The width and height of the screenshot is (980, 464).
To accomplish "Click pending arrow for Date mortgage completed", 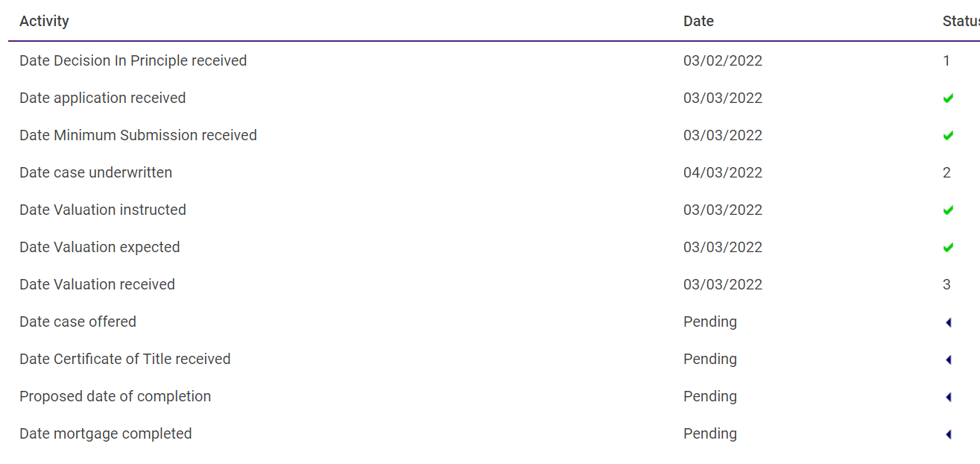I will point(949,434).
